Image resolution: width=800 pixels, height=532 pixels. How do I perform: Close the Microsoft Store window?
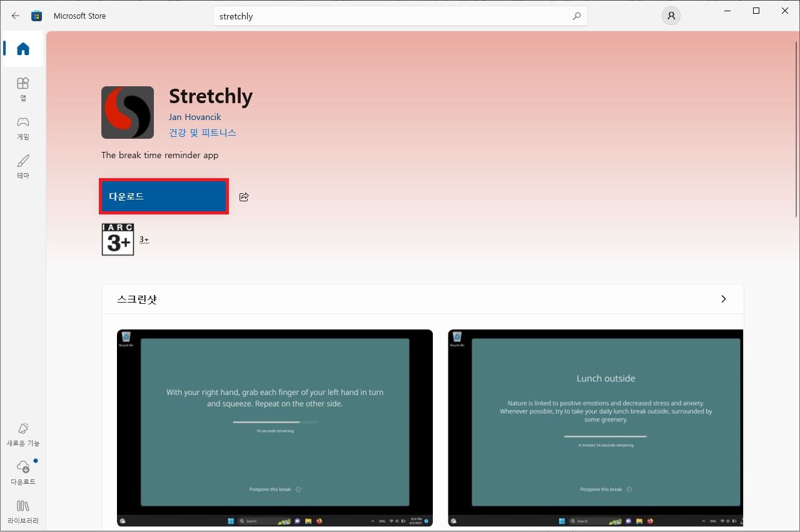pyautogui.click(x=785, y=11)
